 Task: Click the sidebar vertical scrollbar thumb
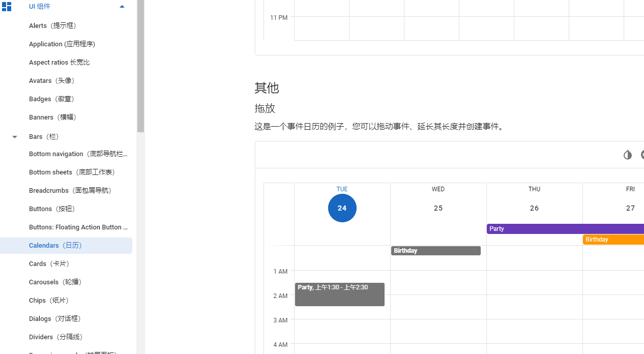coord(140,66)
